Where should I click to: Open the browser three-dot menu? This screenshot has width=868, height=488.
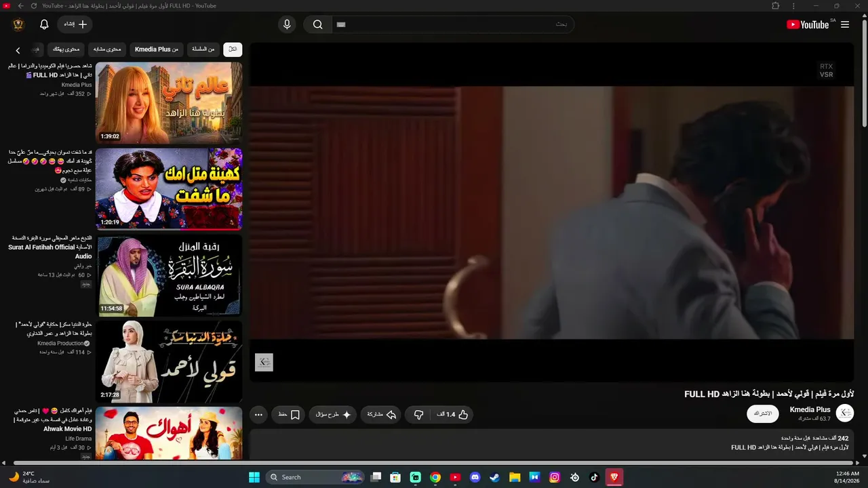coord(793,6)
